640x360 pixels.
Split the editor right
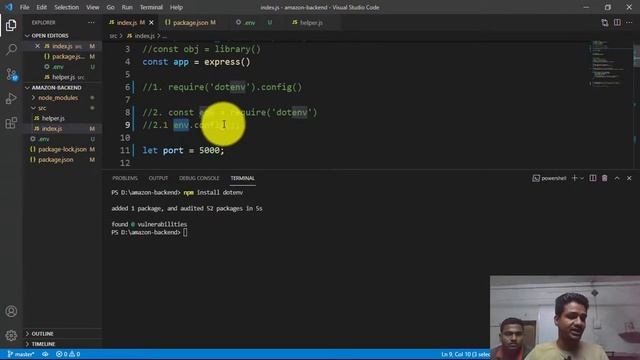pyautogui.click(x=617, y=22)
